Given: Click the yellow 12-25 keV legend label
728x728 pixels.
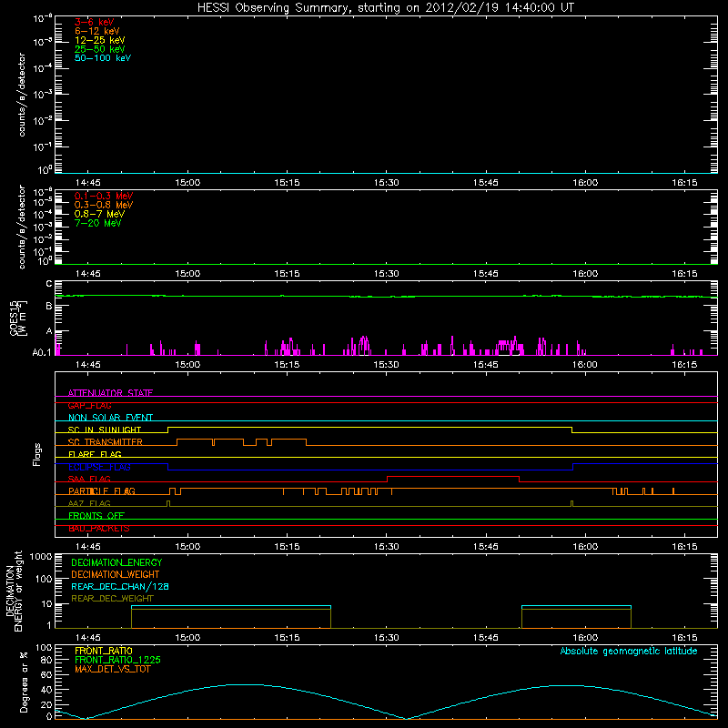Looking at the screenshot, I should coord(100,40).
